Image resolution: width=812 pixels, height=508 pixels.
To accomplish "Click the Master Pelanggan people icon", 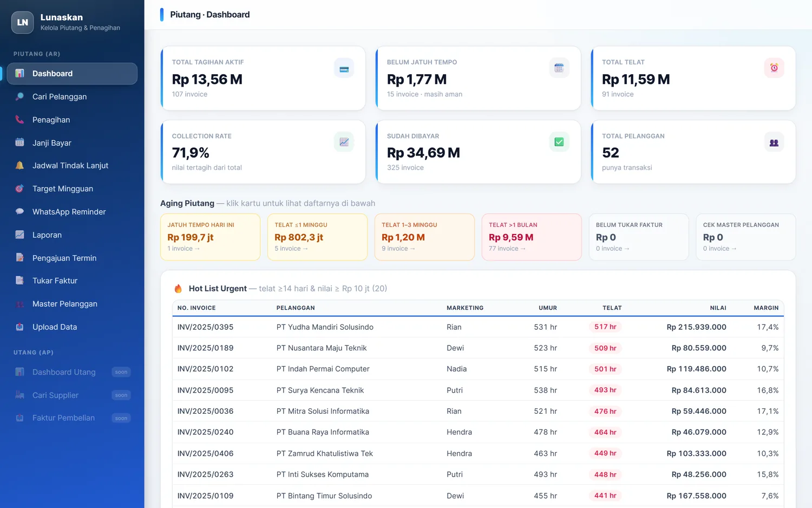I will tap(19, 304).
